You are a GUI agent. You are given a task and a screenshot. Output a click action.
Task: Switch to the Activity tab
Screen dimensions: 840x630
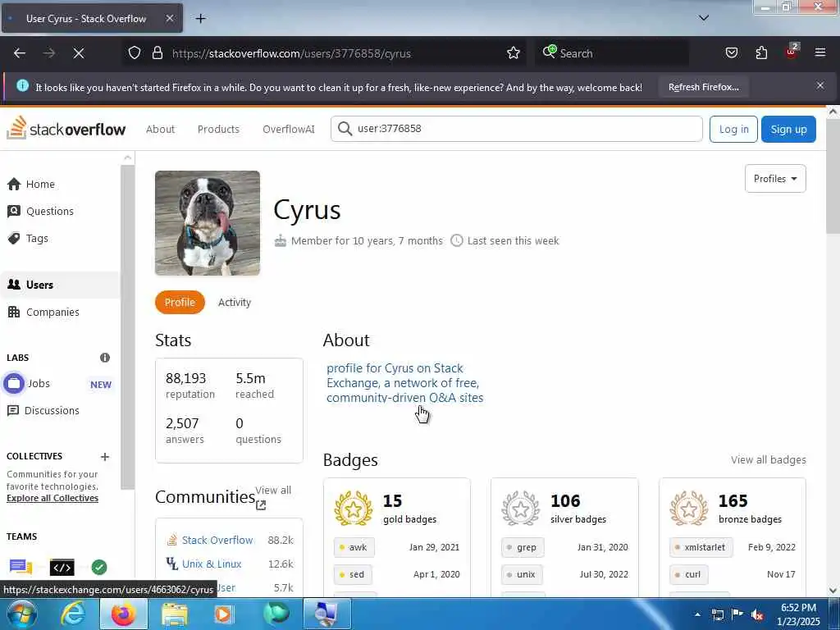(234, 302)
